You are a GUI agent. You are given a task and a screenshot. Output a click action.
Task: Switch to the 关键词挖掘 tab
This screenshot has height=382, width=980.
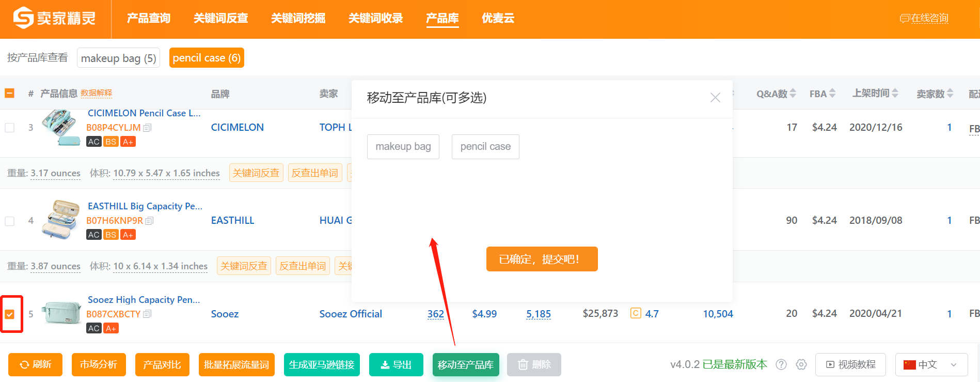298,19
